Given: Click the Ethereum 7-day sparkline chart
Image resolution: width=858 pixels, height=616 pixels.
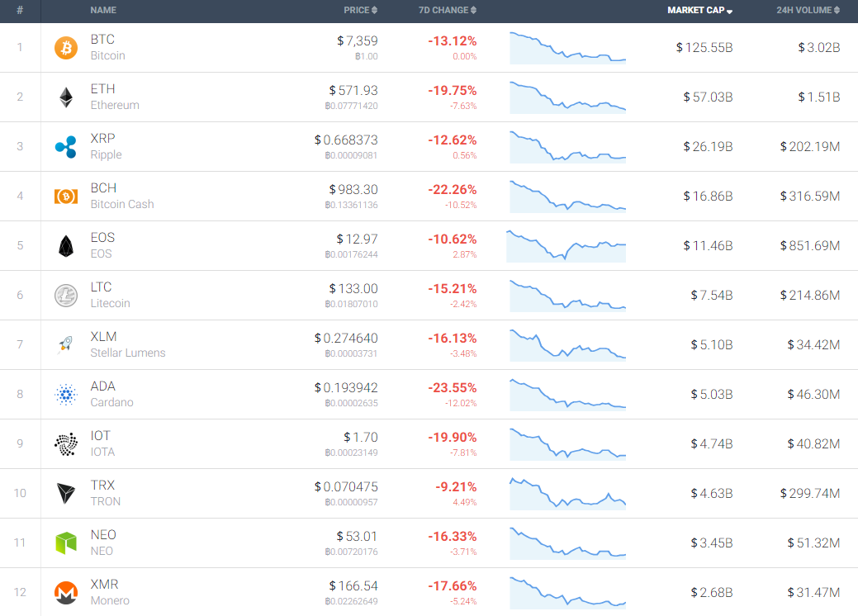Looking at the screenshot, I should point(567,97).
